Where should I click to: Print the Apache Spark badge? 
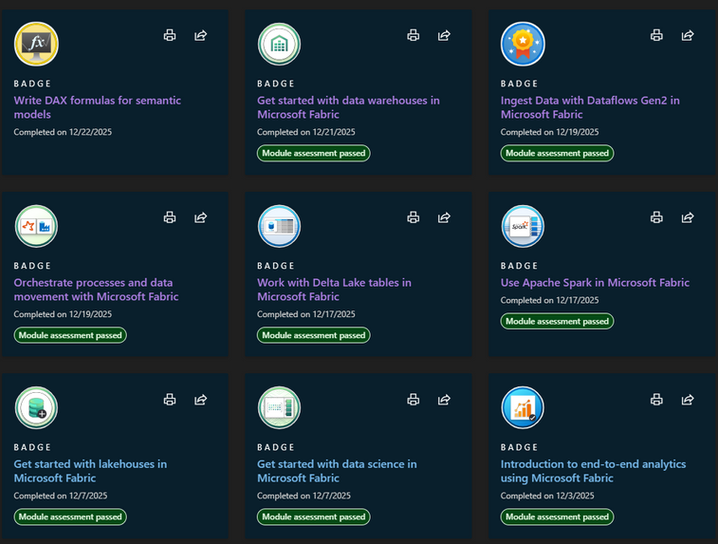(x=657, y=217)
